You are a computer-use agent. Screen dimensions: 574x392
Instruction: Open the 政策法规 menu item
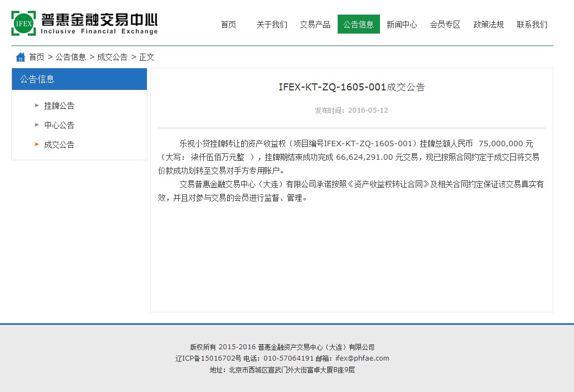pos(488,24)
